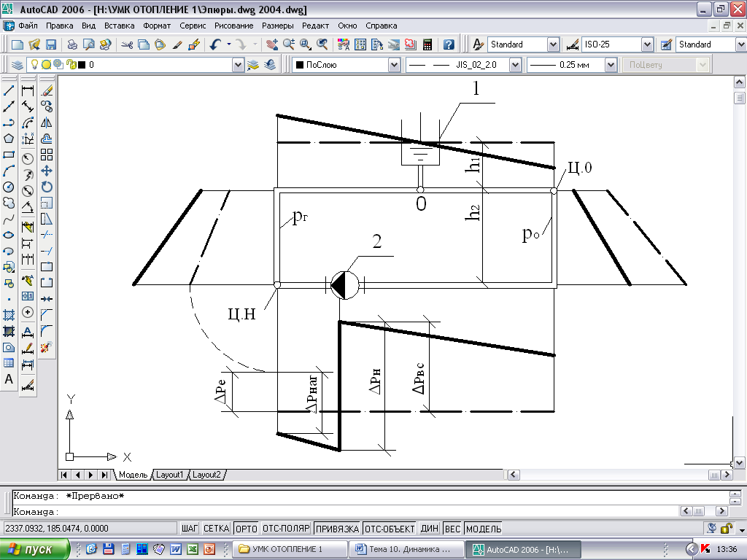This screenshot has height=560, width=747.
Task: Open the 0.25 мм lineweight dropdown
Action: [611, 65]
